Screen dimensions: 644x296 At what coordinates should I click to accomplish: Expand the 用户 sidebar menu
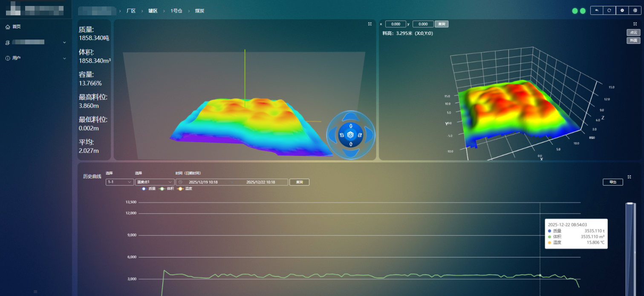coord(36,58)
